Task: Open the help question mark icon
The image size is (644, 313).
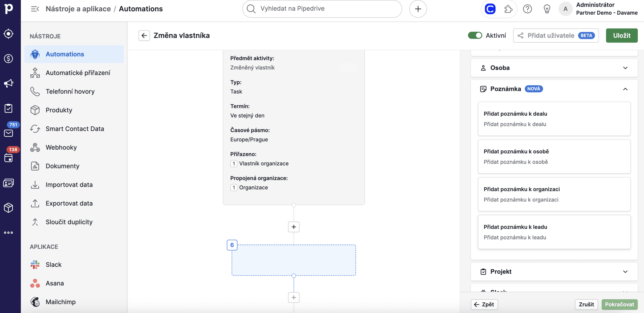Action: pyautogui.click(x=527, y=9)
